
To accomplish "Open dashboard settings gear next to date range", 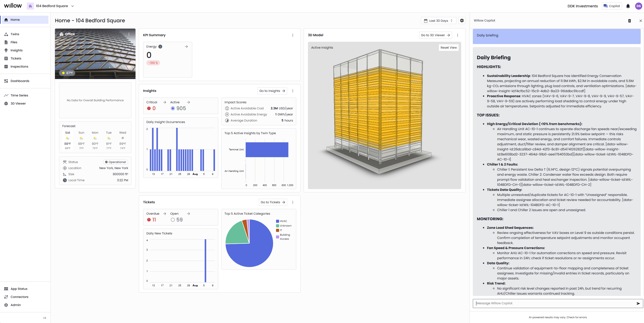I will tap(462, 21).
